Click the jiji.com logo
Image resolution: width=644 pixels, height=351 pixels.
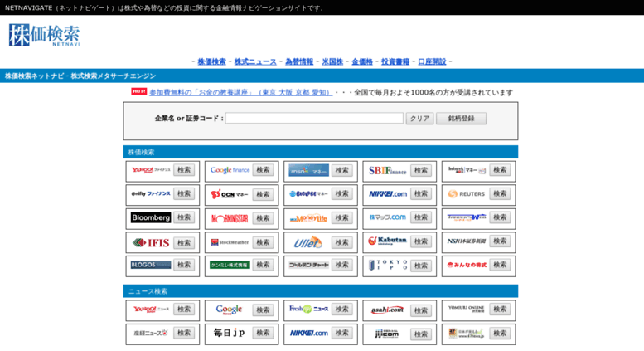point(386,334)
